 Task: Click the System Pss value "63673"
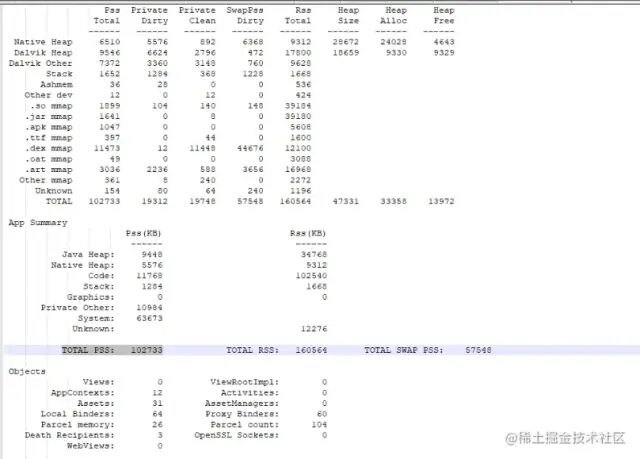[x=149, y=318]
